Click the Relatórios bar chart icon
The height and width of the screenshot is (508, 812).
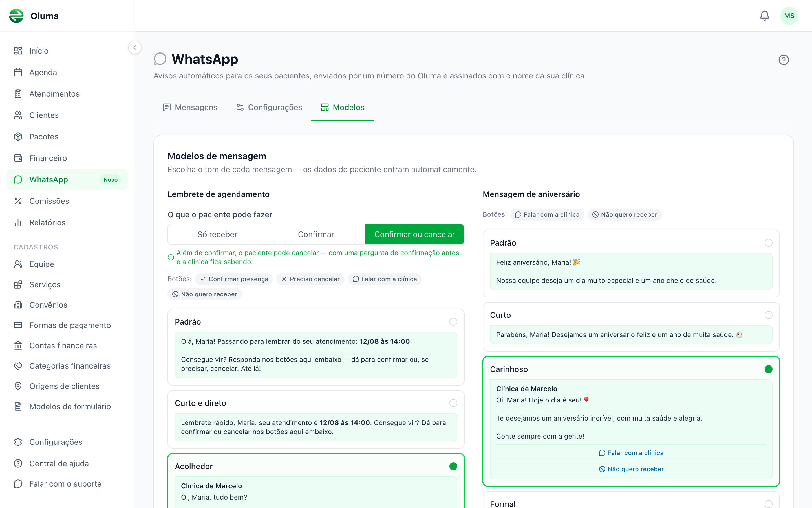click(x=18, y=222)
